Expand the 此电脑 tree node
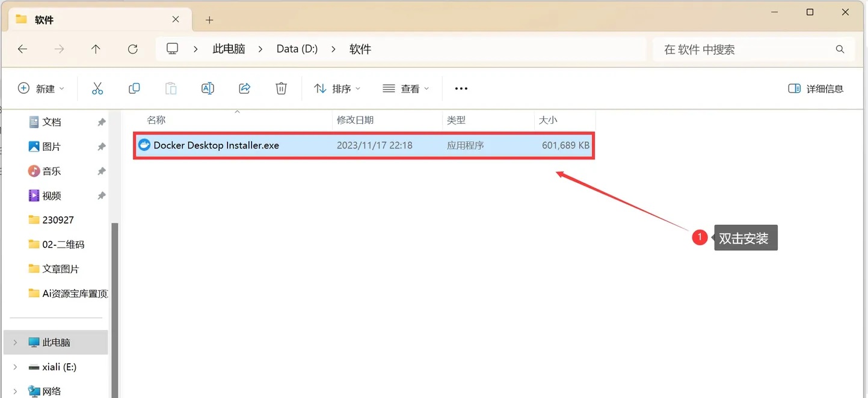Viewport: 868px width, 398px height. [x=15, y=342]
